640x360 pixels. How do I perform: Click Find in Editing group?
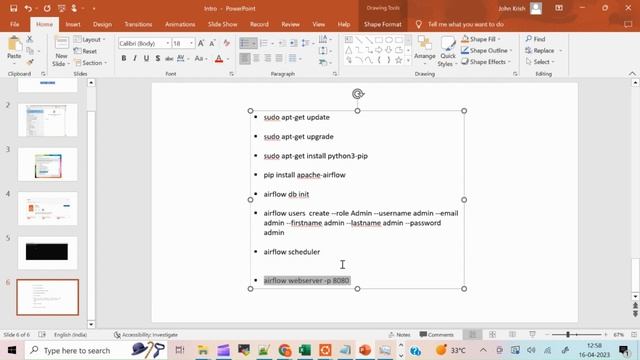pyautogui.click(x=536, y=39)
